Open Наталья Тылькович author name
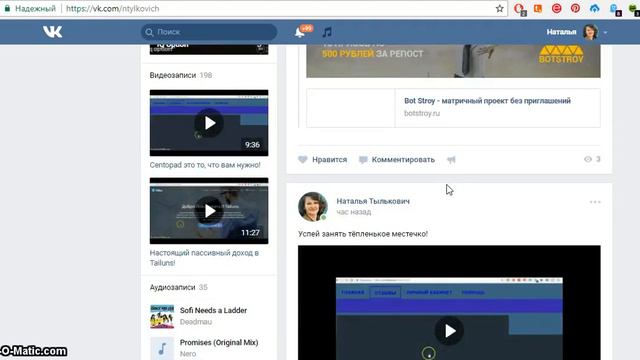 tap(373, 201)
